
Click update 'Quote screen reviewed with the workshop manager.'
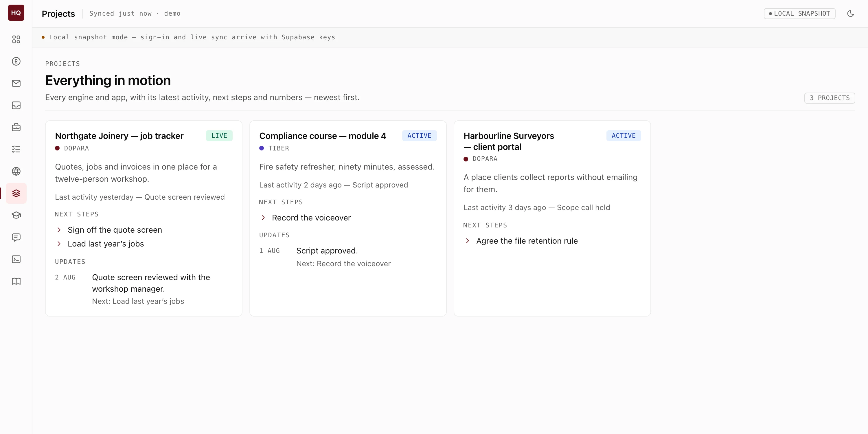click(x=151, y=283)
